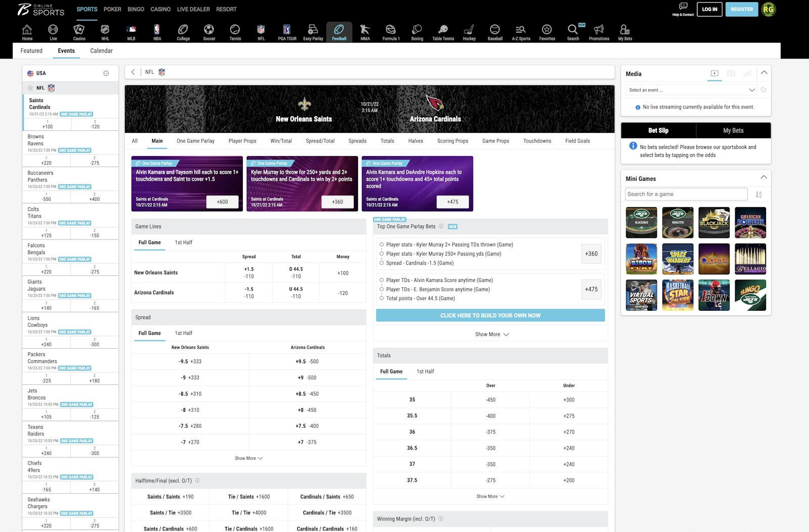809x532 pixels.
Task: Switch to the Player Props tab
Action: click(242, 141)
